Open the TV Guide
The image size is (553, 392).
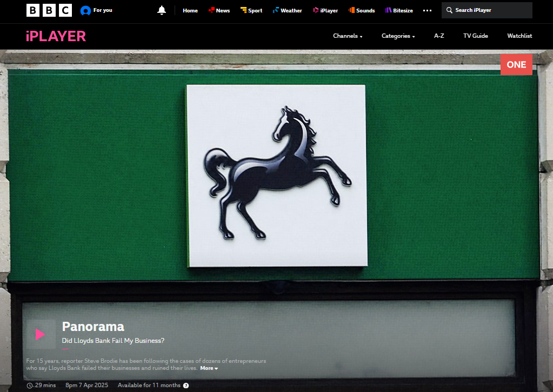[475, 36]
